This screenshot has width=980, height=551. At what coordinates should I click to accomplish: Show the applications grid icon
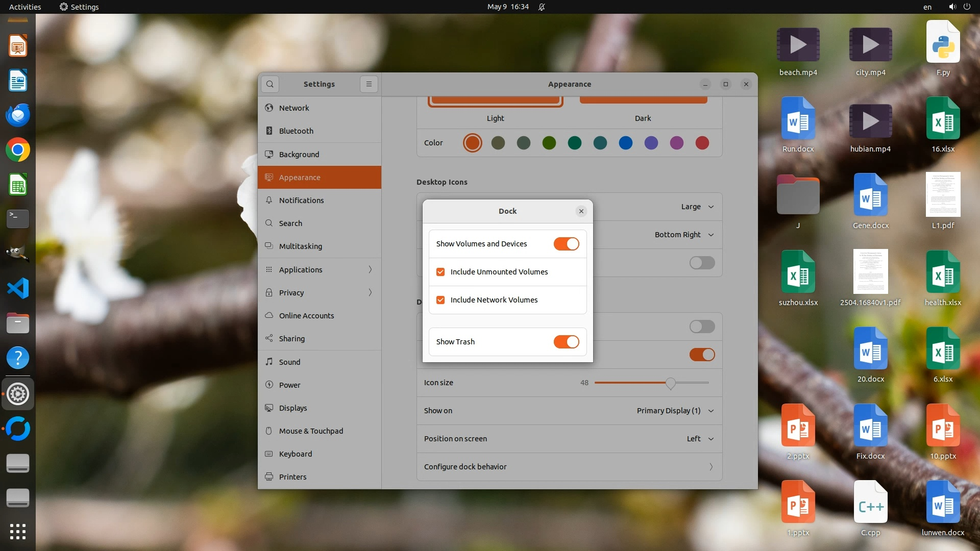pyautogui.click(x=18, y=532)
